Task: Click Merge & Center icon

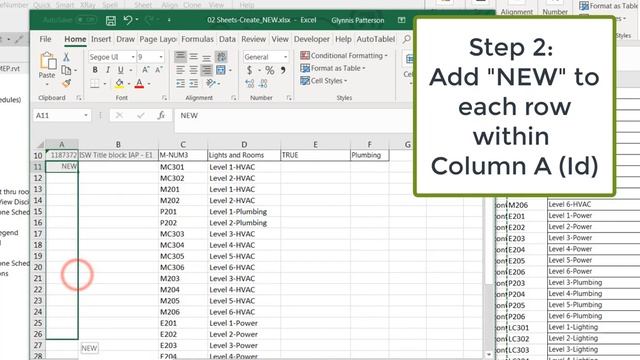Action: pyautogui.click(x=221, y=70)
